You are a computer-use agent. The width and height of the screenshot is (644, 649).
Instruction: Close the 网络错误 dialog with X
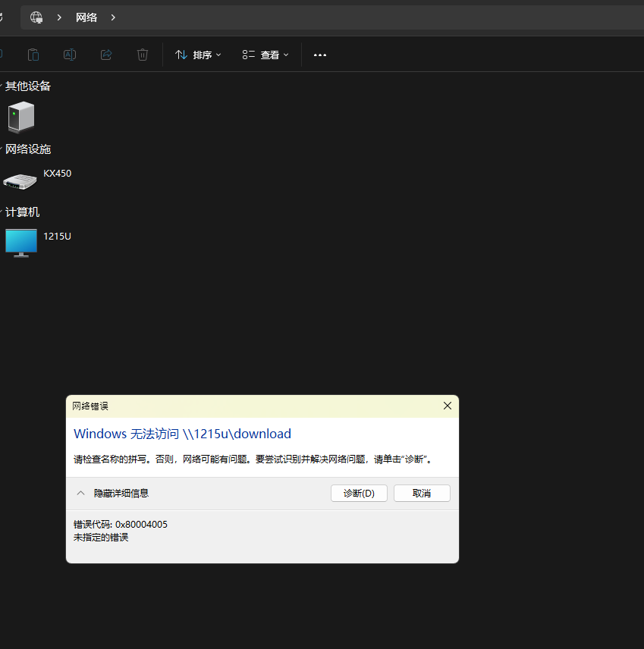448,406
